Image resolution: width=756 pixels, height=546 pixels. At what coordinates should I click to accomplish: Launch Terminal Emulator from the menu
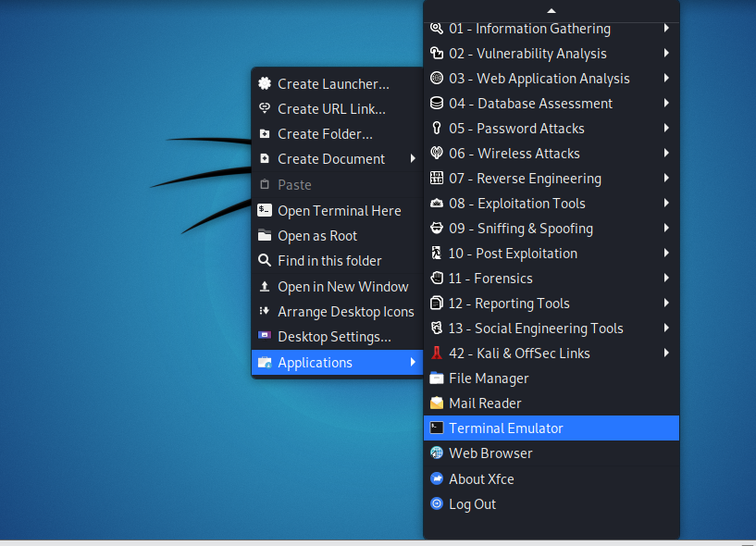[x=552, y=428]
